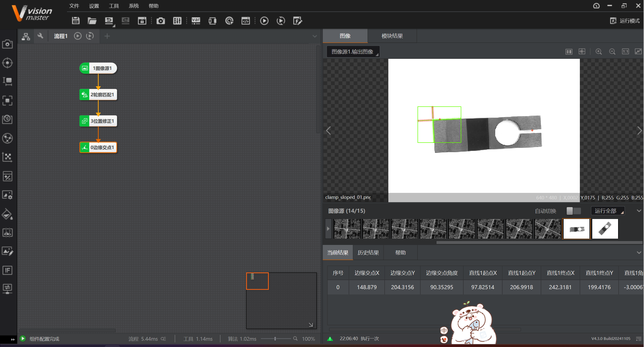644x347 pixels.
Task: Click the flow zoom slider handle
Action: (275, 339)
